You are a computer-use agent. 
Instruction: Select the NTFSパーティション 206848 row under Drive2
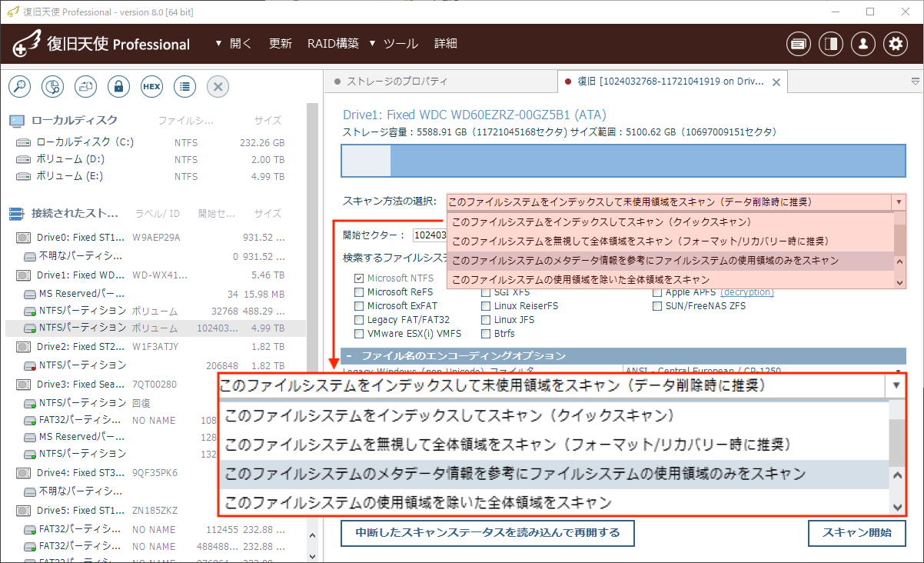tap(156, 365)
